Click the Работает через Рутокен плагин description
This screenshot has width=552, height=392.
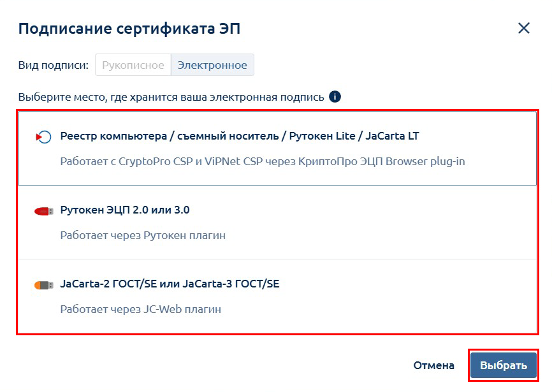pos(143,235)
